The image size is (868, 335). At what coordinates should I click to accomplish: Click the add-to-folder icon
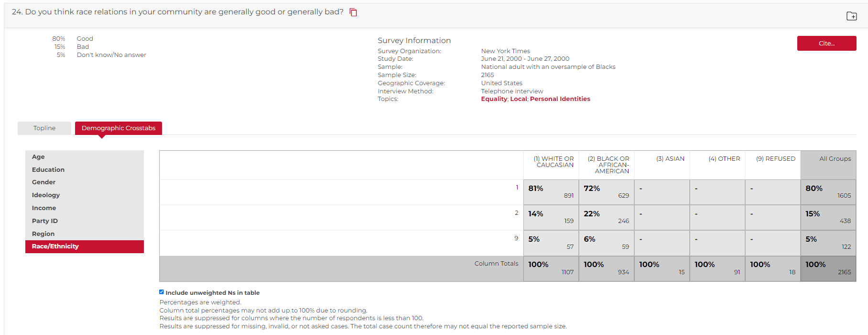tap(851, 16)
